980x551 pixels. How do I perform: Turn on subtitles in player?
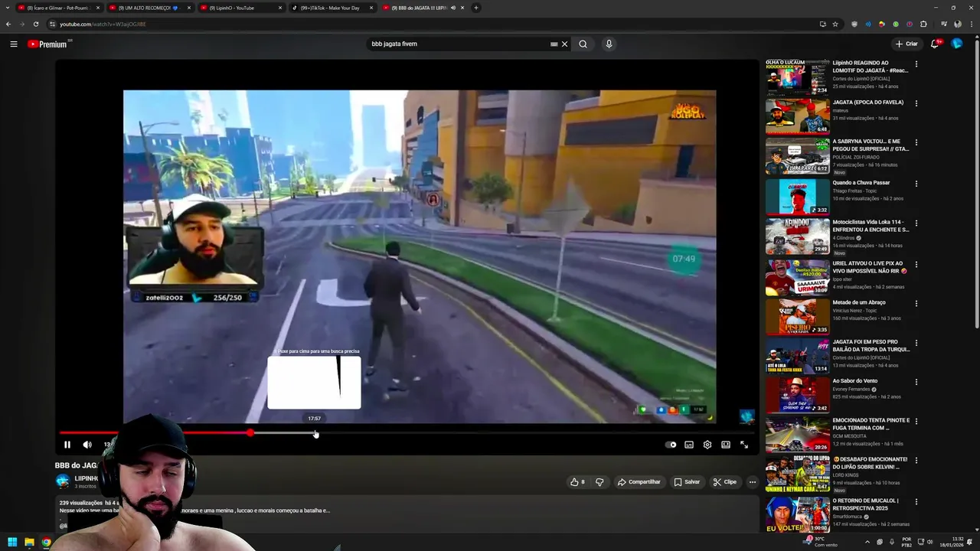(x=689, y=445)
